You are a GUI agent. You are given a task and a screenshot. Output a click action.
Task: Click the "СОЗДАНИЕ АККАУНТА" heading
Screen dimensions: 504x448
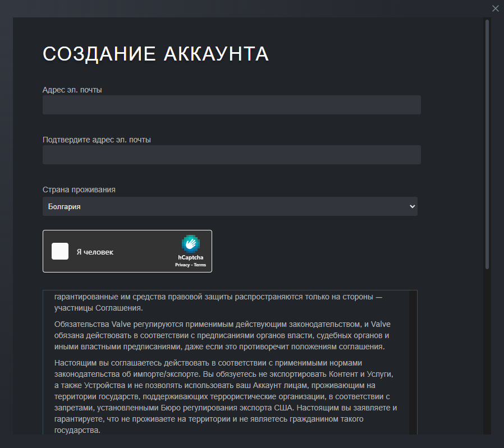pyautogui.click(x=155, y=54)
